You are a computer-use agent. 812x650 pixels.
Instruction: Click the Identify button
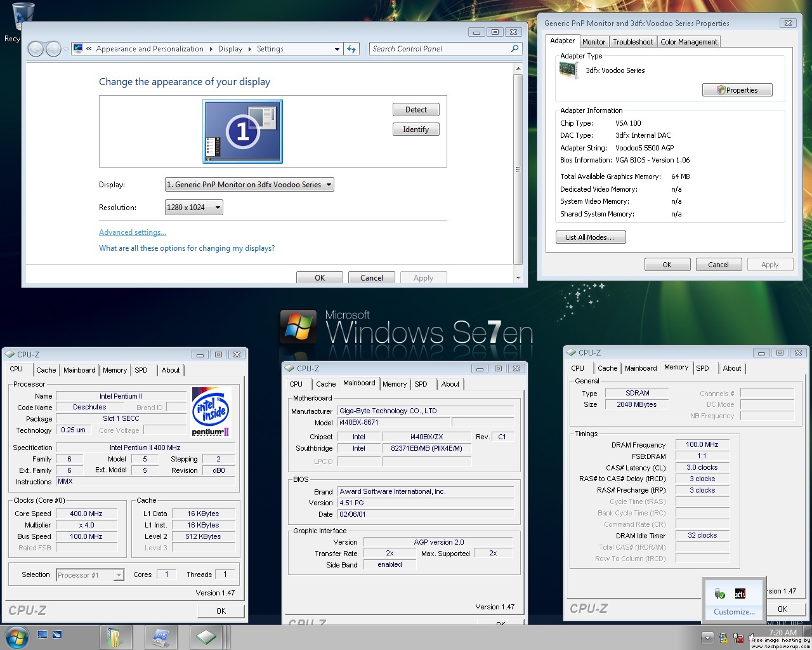[416, 129]
